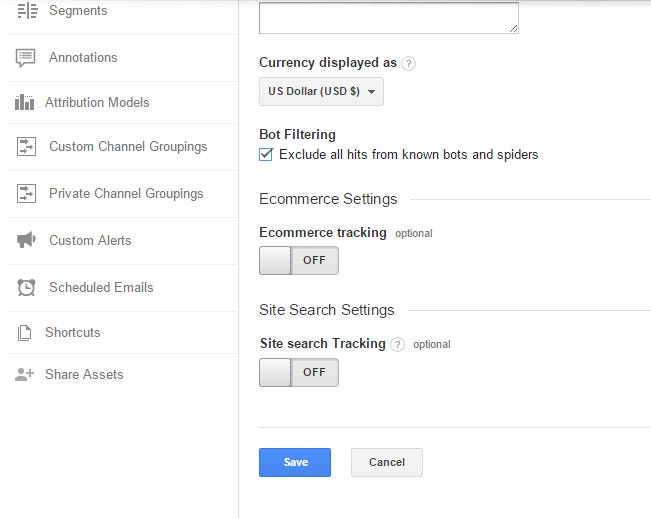The height and width of the screenshot is (518, 651).
Task: Click the Share Assets person icon
Action: 25,375
